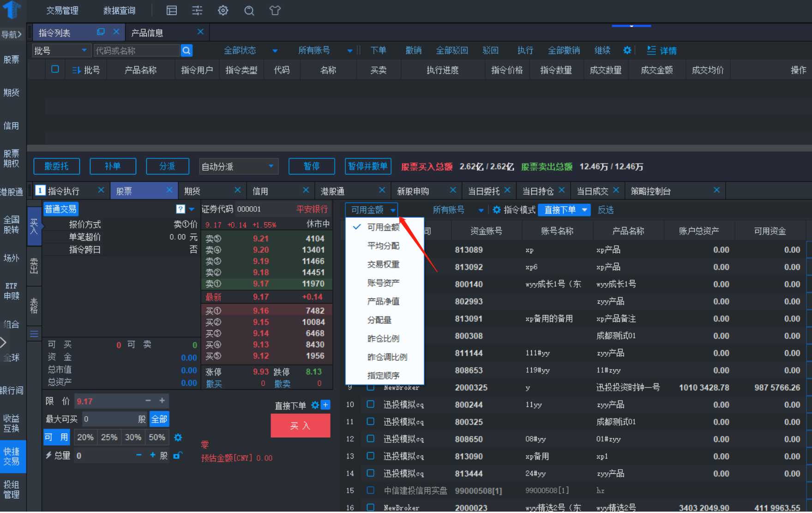Select 平均分配 from the allocation menu
This screenshot has height=513, width=812.
(383, 246)
